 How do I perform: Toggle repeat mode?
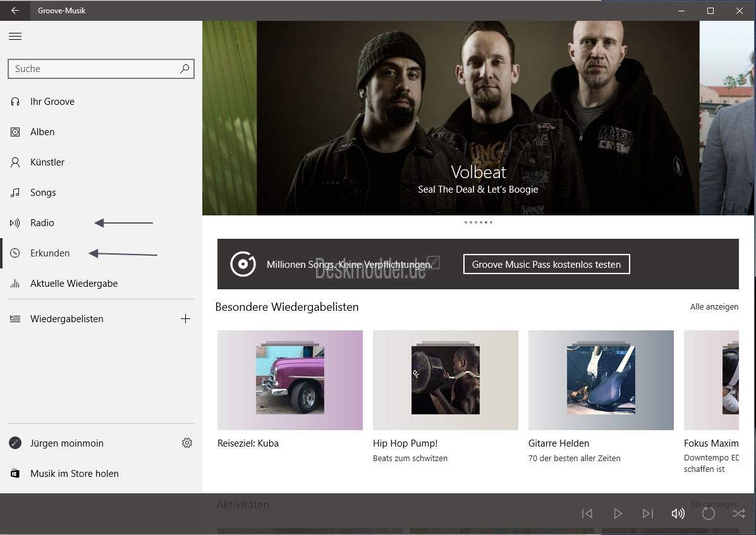[708, 514]
